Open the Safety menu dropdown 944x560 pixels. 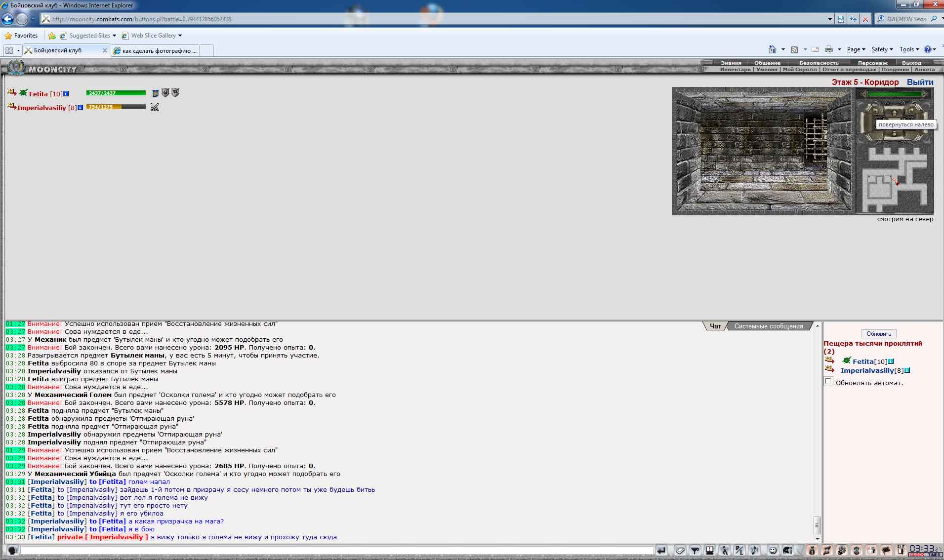[x=882, y=49]
